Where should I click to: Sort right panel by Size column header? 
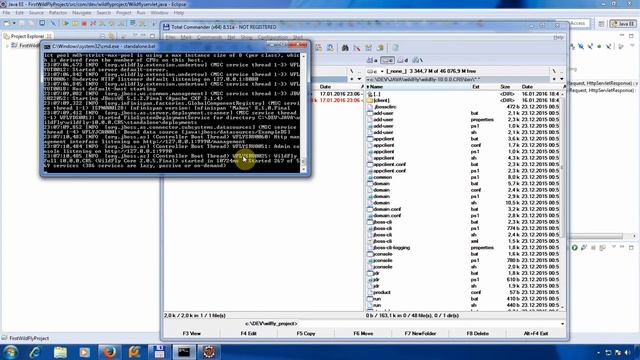(509, 87)
